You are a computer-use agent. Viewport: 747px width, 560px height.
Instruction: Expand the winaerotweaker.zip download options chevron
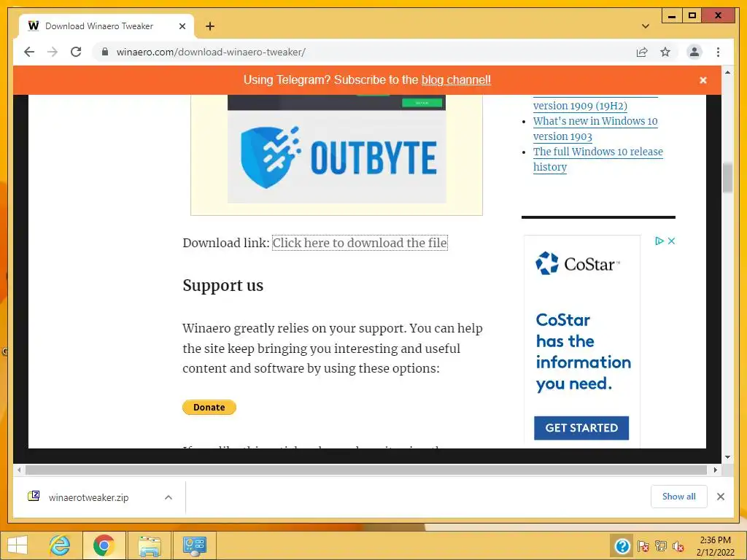pos(169,497)
